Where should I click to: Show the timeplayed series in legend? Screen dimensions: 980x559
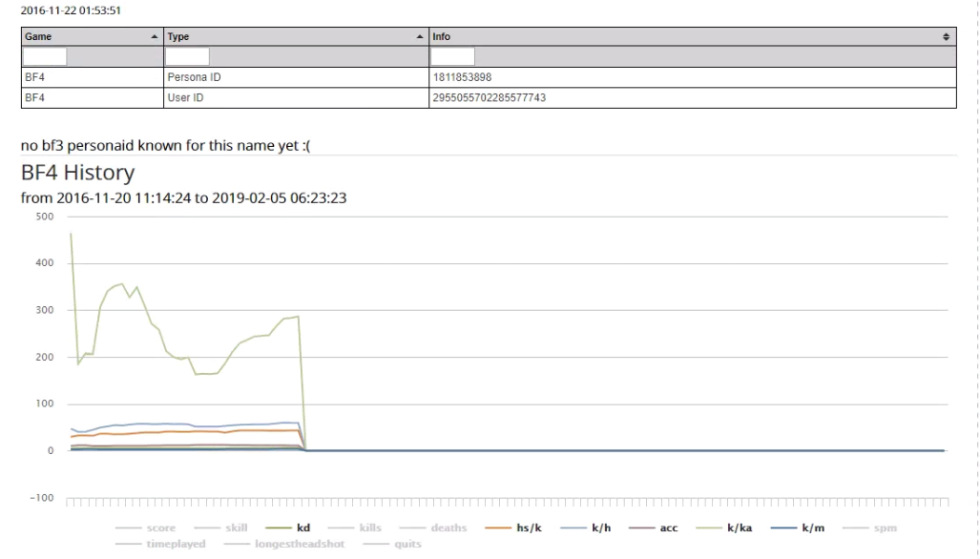coord(160,544)
